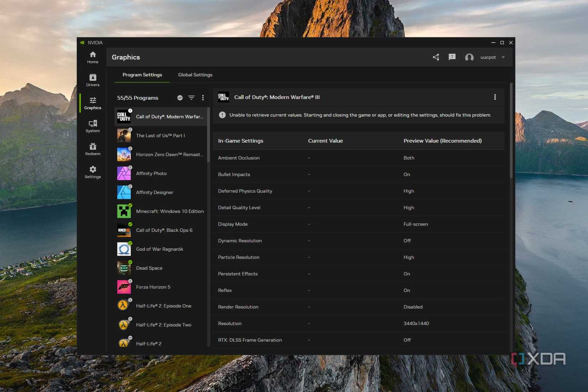This screenshot has height=392, width=588.
Task: Select Minecraft: Windows 10 Edition from the list
Action: (170, 211)
